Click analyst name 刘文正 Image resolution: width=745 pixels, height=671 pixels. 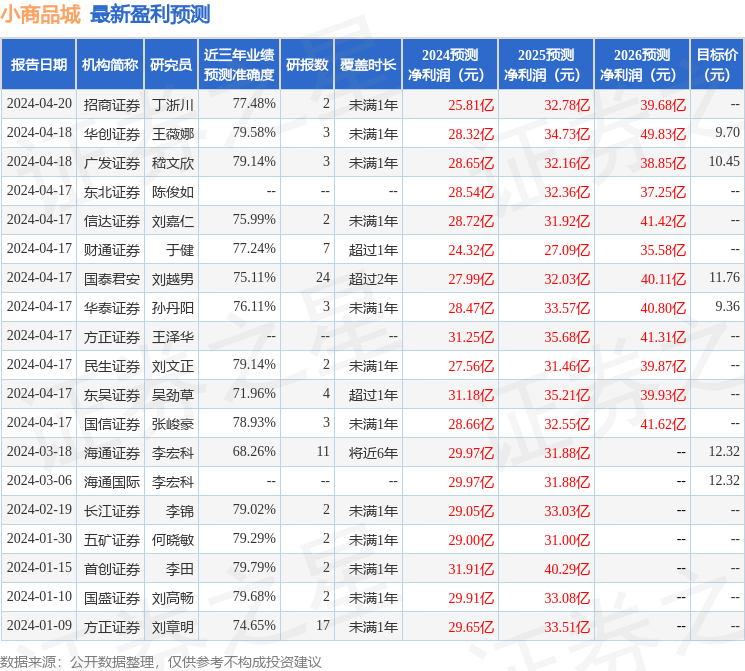173,366
